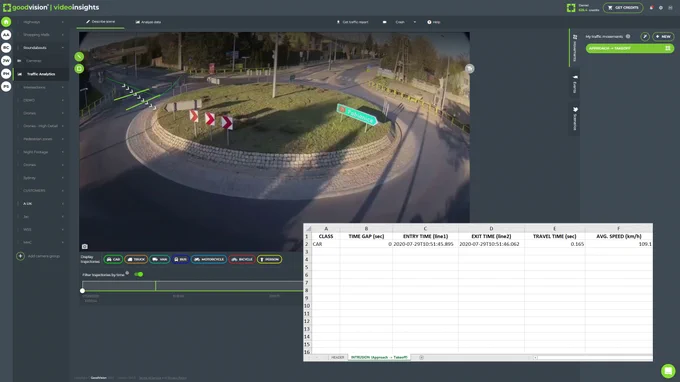Take a snapshot with the camera icon

(x=85, y=246)
